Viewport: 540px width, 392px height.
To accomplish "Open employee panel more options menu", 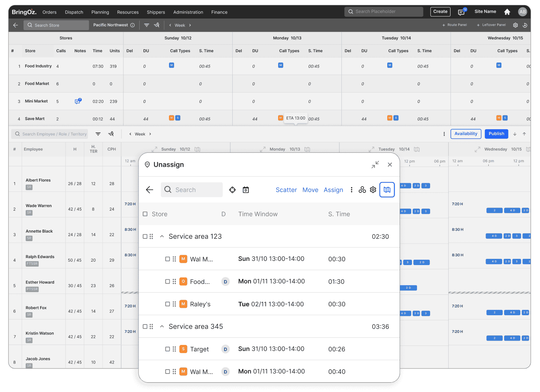I will [444, 134].
